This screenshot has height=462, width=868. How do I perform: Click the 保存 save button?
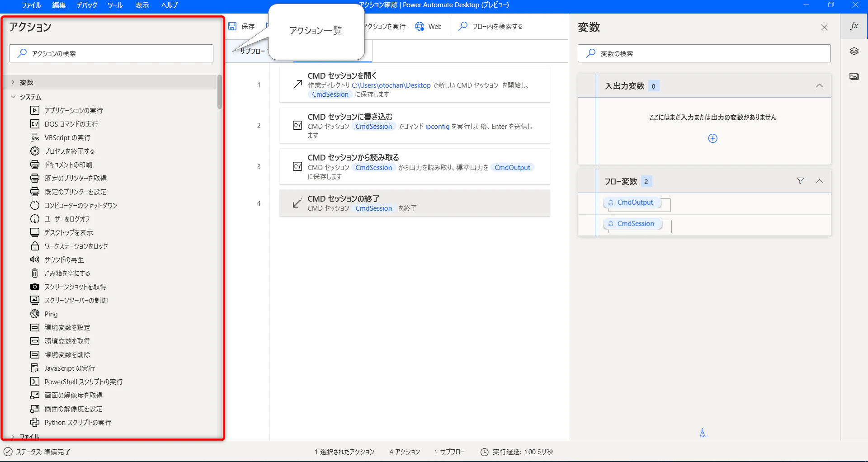tap(241, 26)
